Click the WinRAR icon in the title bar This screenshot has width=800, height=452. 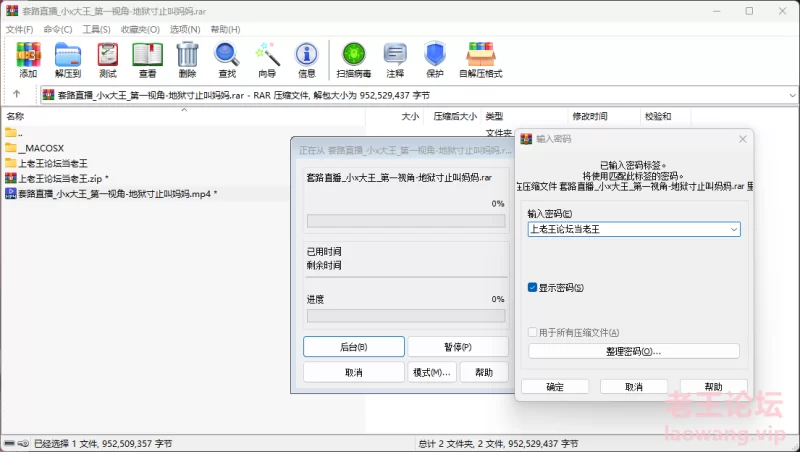tap(12, 11)
